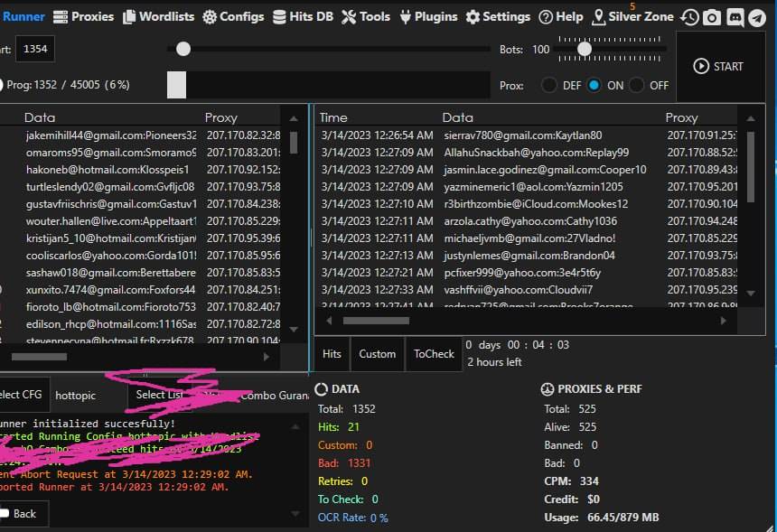
Task: Click the Hits: 21 statistic
Action: click(339, 427)
